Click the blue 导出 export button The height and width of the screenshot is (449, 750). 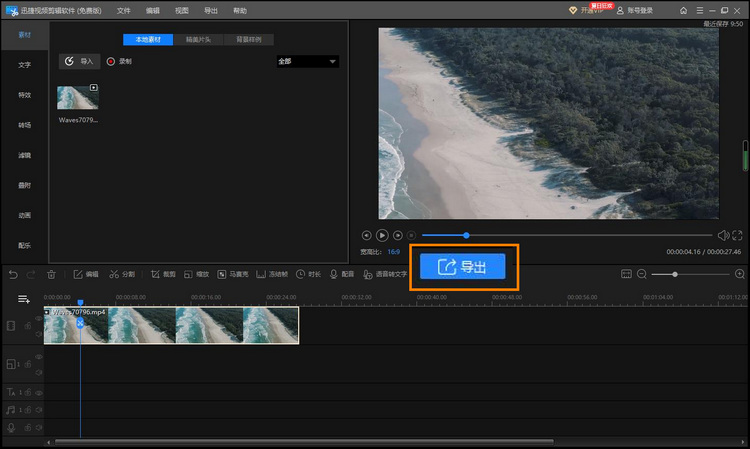tap(463, 266)
